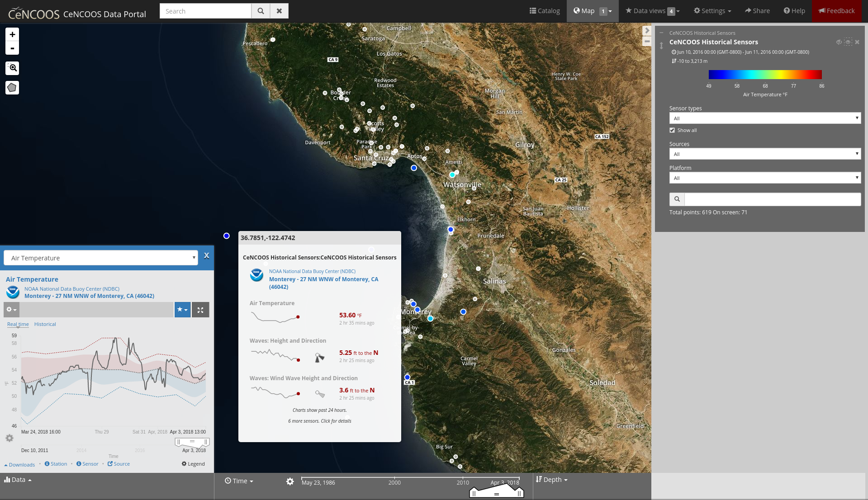Click the chart time range slider handle
Image resolution: width=868 pixels, height=500 pixels.
pyautogui.click(x=192, y=442)
